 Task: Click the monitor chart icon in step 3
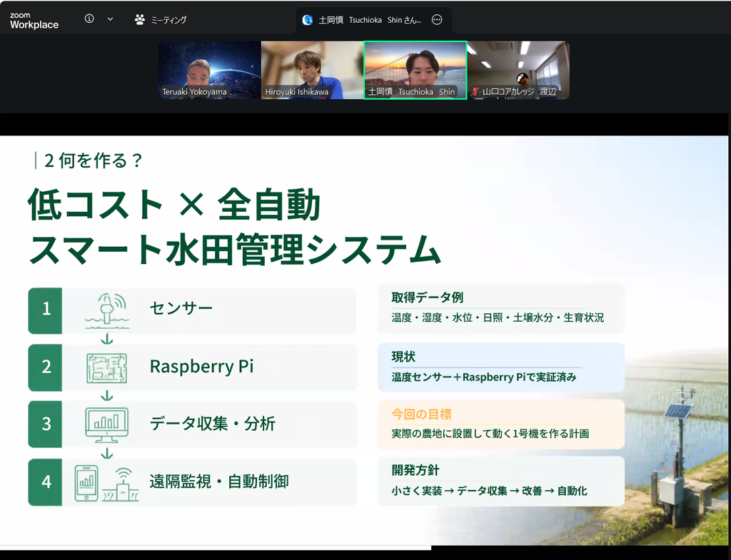coord(107,425)
